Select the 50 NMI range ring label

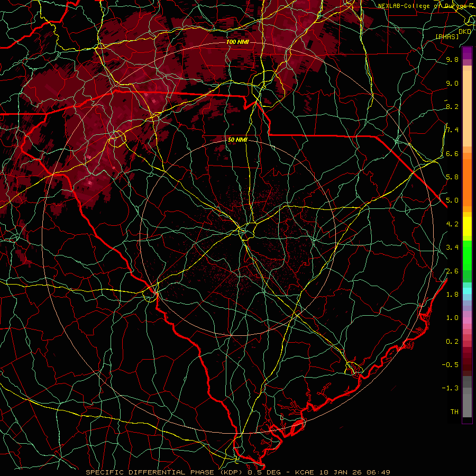click(237, 140)
